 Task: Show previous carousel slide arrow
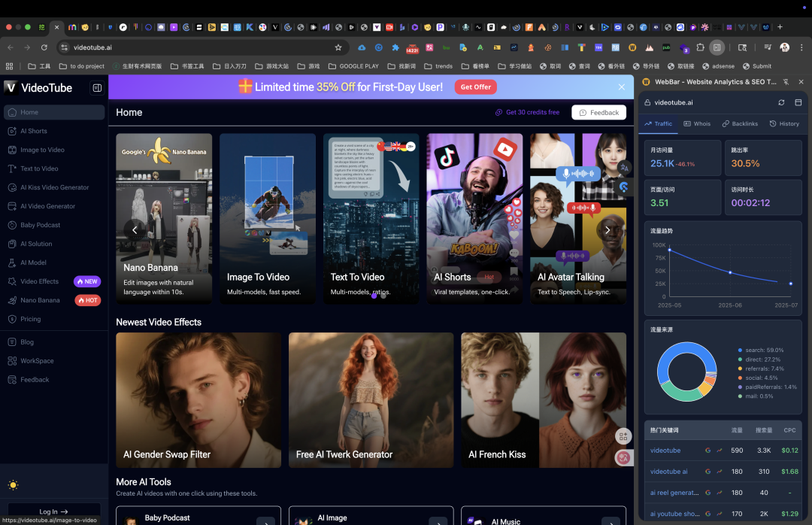pyautogui.click(x=135, y=229)
